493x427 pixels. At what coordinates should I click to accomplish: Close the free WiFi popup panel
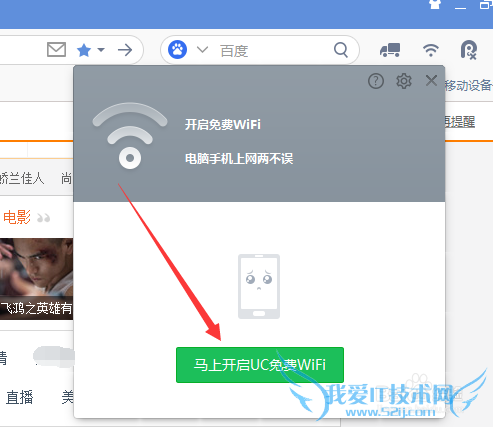pyautogui.click(x=431, y=80)
